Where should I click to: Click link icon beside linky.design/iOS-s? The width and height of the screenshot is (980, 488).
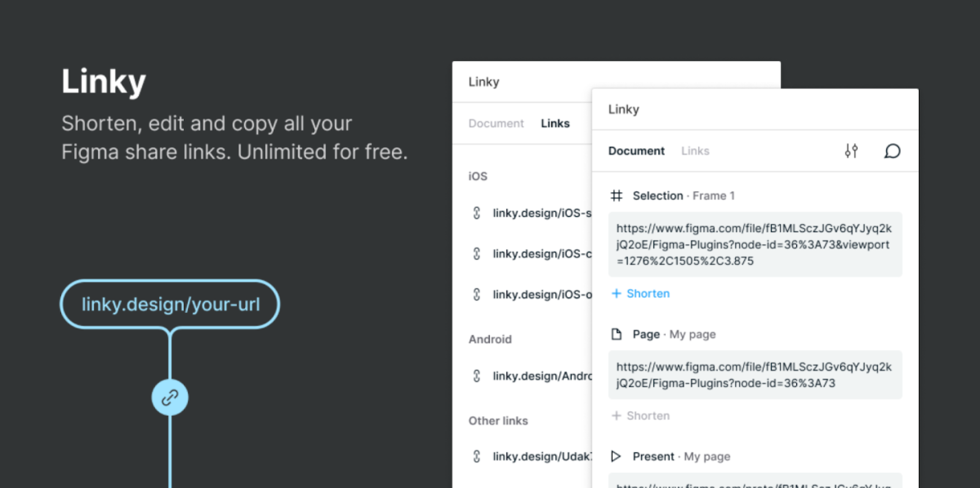point(477,212)
